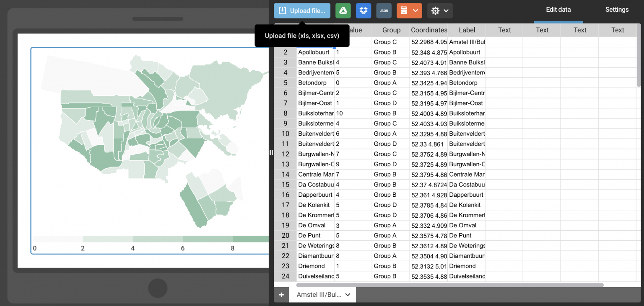Switch to the Settings tab
This screenshot has height=306, width=644.
(x=617, y=9)
